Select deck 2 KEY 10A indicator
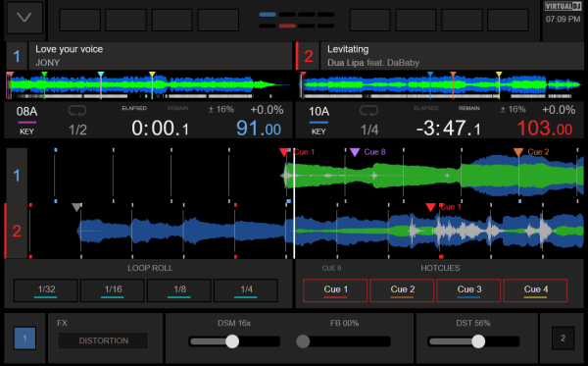 pos(318,120)
